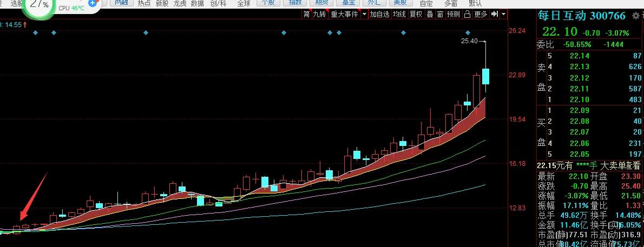The image size is (644, 247).
Task: Click the event diamond marker above the newest candles
Action: [468, 32]
